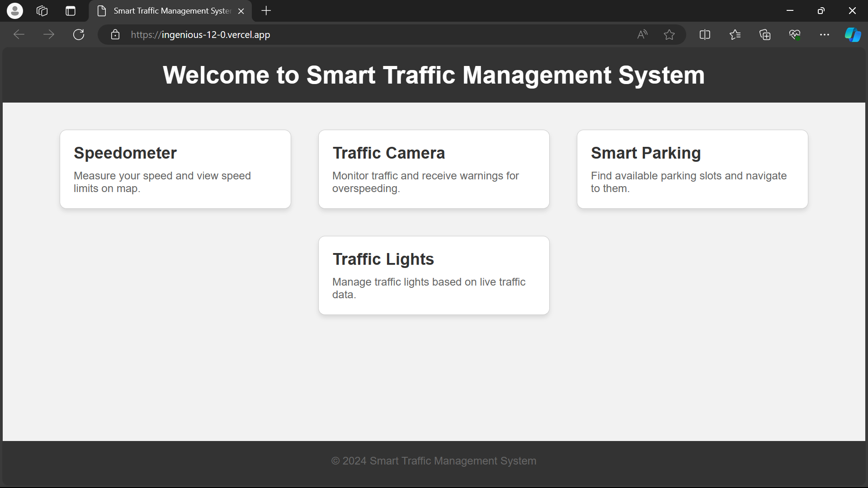Close the Smart Traffic Management tab

(241, 11)
